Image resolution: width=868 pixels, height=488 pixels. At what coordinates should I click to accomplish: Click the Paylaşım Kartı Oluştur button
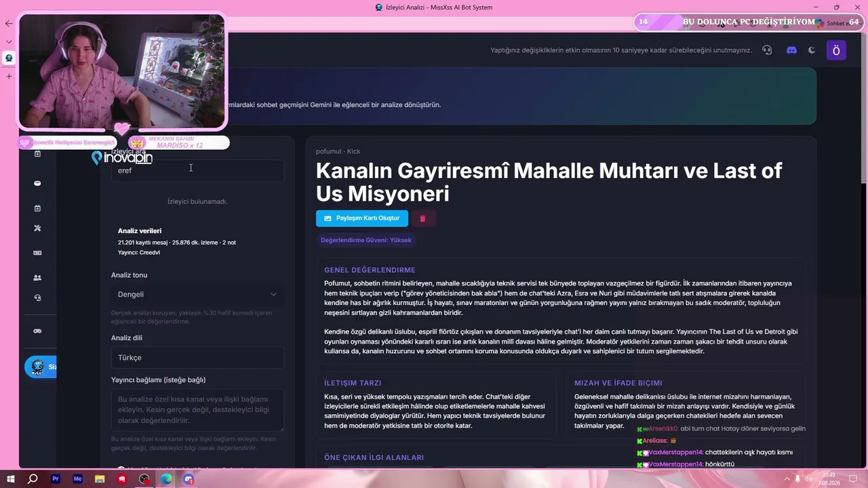coord(362,218)
